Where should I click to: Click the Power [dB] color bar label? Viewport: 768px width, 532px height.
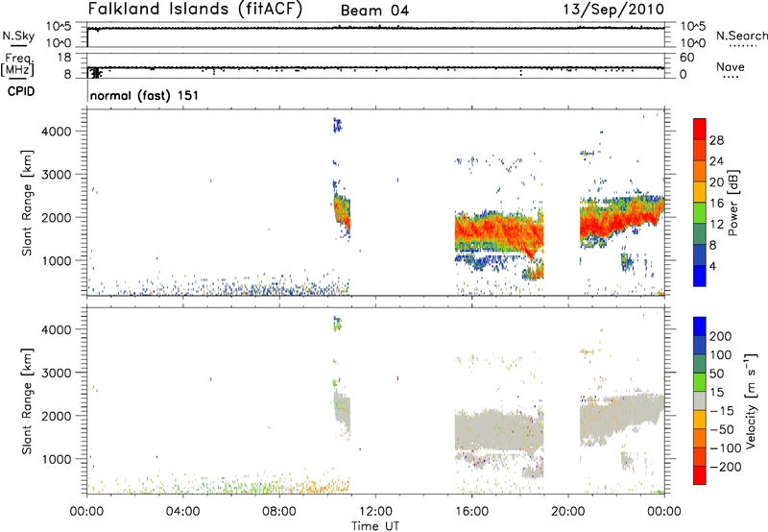pos(733,203)
